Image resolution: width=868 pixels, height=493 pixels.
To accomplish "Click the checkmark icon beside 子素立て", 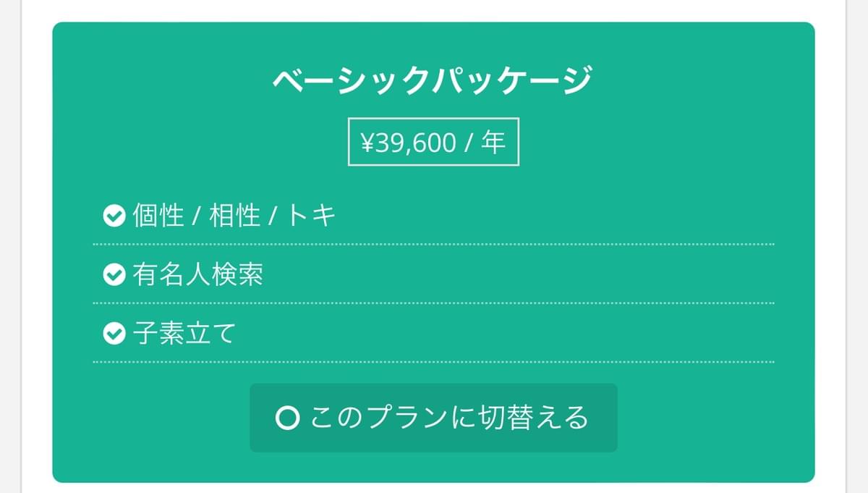I will click(x=113, y=334).
